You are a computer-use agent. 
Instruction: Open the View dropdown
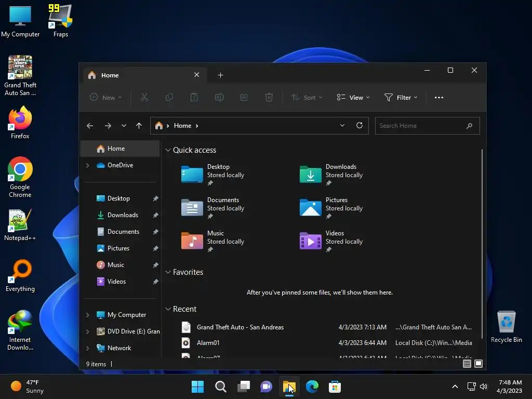click(353, 97)
